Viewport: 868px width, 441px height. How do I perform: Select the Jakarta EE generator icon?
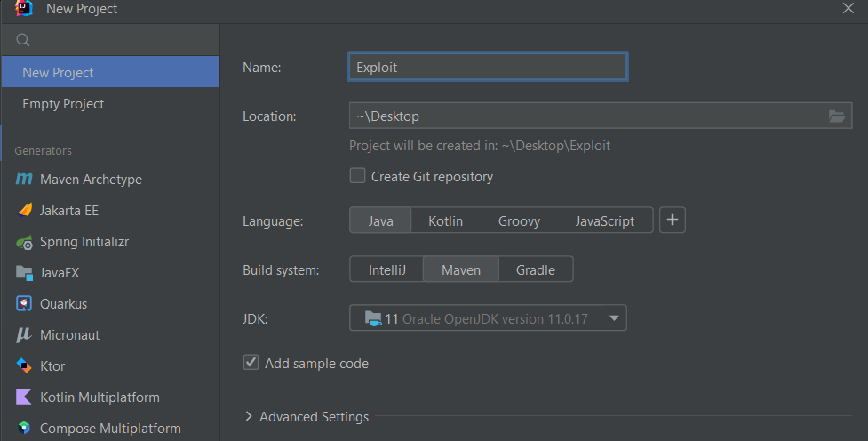point(24,211)
